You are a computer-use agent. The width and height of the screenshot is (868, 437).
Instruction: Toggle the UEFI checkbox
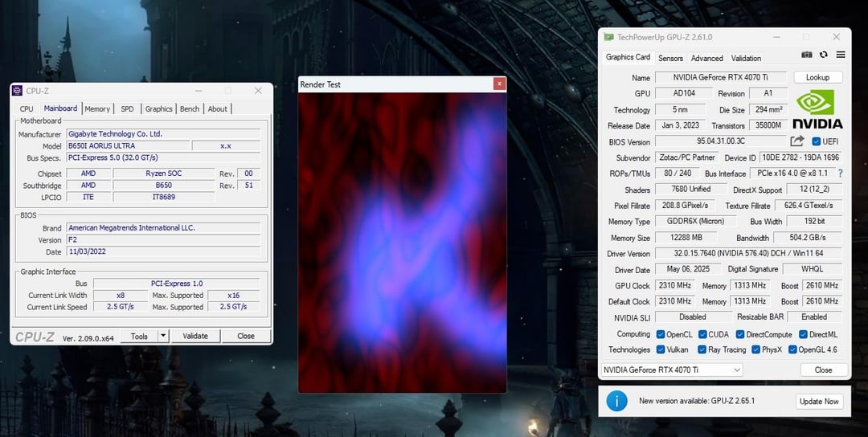click(816, 141)
